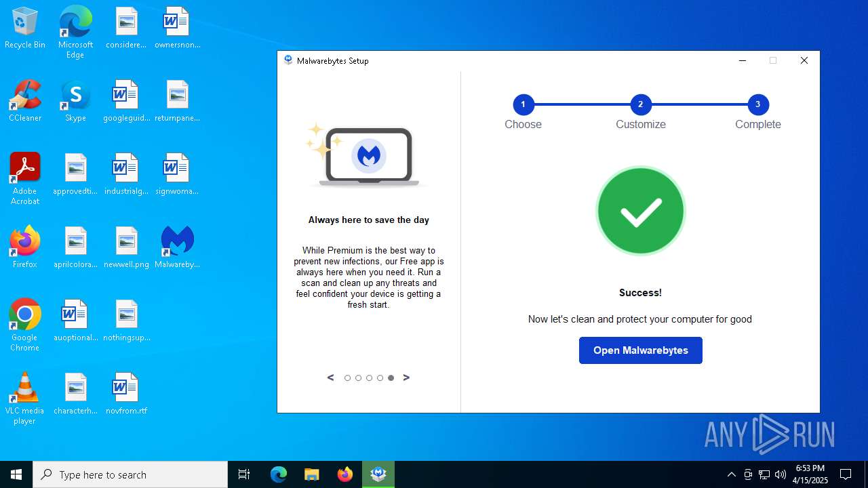Open the network status tray icon
868x488 pixels.
tap(764, 474)
